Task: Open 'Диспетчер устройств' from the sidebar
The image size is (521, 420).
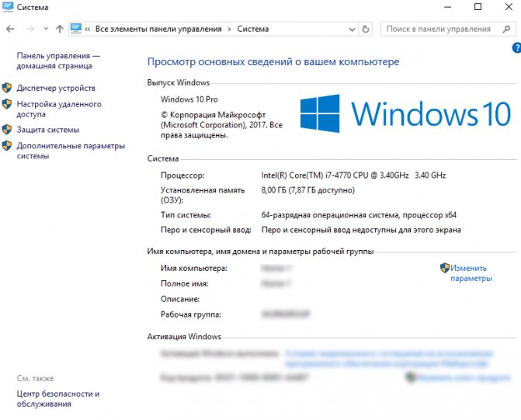Action: point(56,89)
